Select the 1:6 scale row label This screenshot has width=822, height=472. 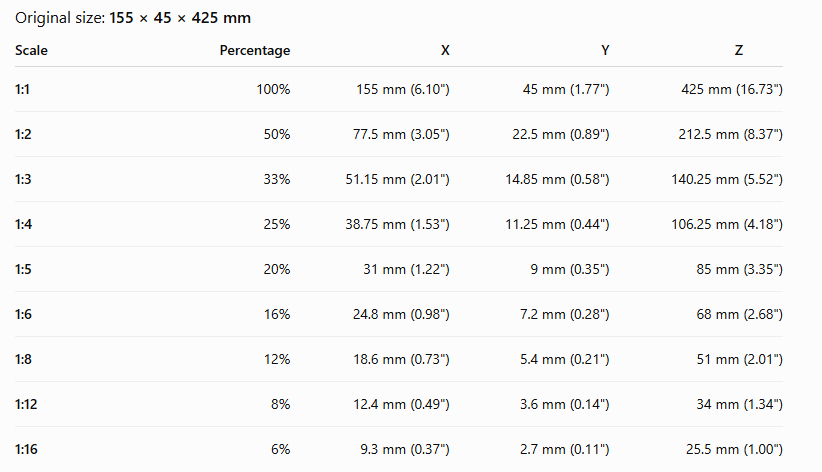point(23,315)
